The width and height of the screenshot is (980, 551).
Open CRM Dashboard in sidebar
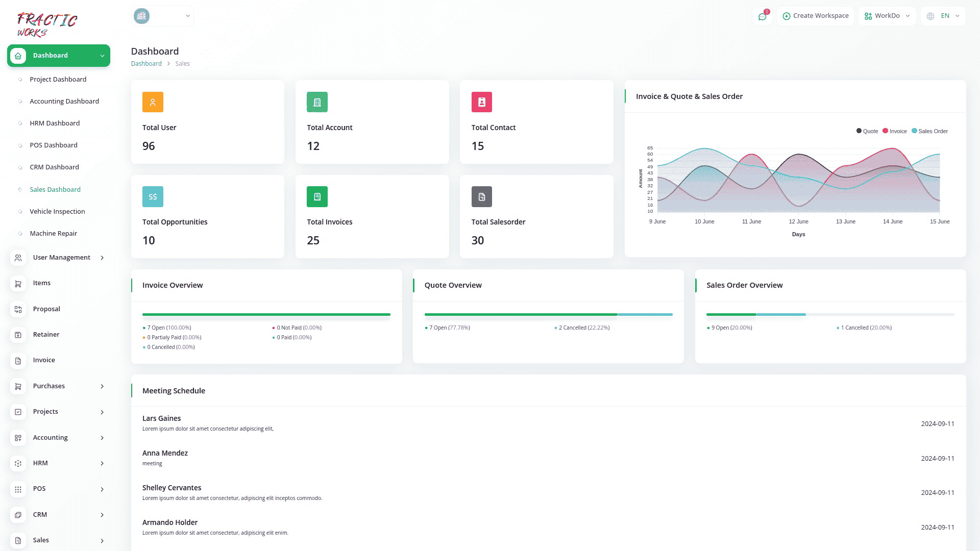(x=54, y=167)
